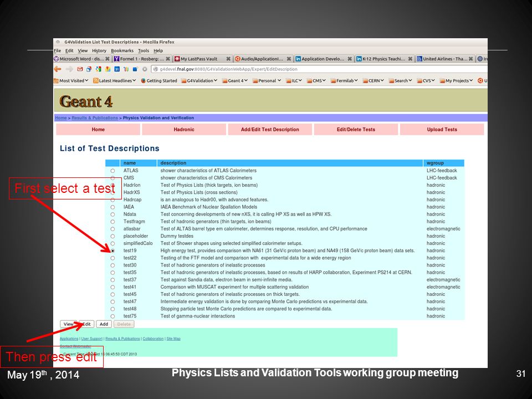Click the View button below the table
532x399 pixels.
(69, 324)
